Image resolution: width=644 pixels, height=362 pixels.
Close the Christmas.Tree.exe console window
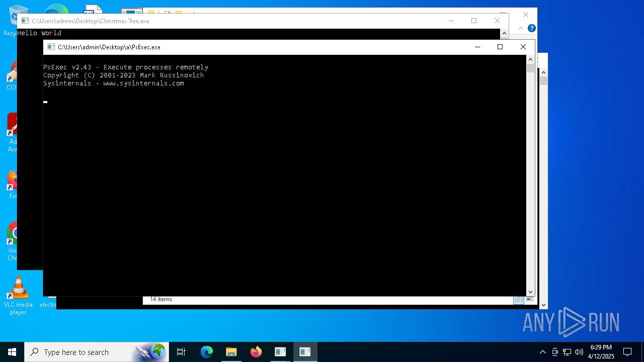click(x=497, y=21)
